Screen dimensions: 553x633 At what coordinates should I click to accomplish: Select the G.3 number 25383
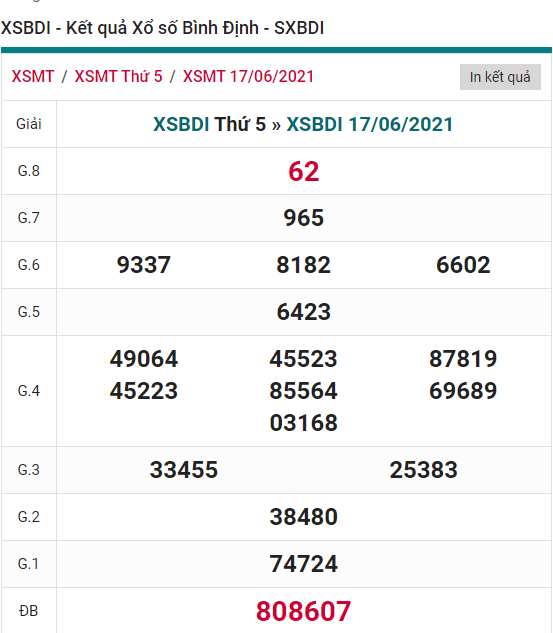(423, 470)
